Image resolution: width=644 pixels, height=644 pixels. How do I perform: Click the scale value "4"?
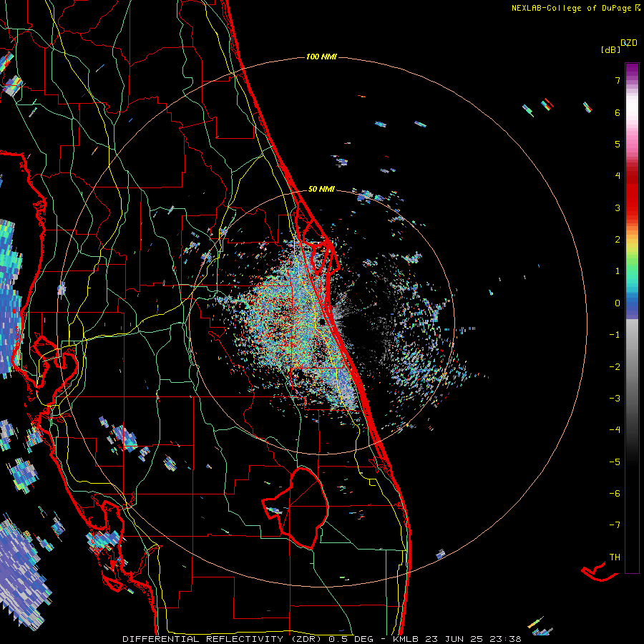(x=618, y=176)
